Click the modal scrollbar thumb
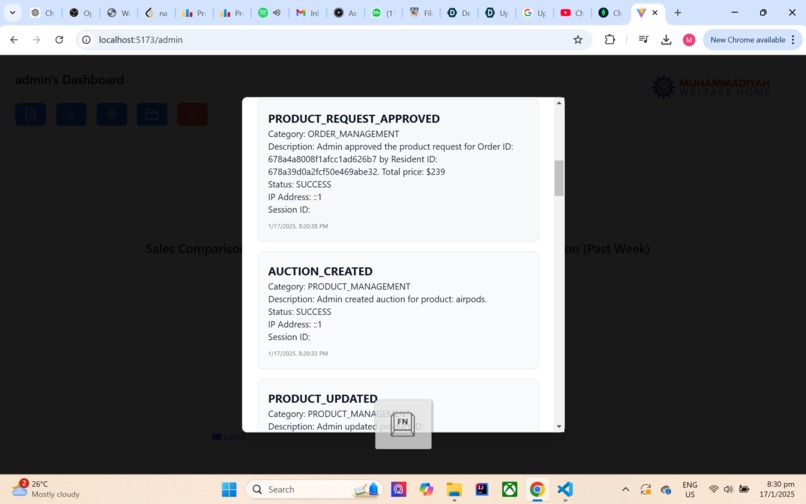Viewport: 806px width, 504px height. point(559,178)
